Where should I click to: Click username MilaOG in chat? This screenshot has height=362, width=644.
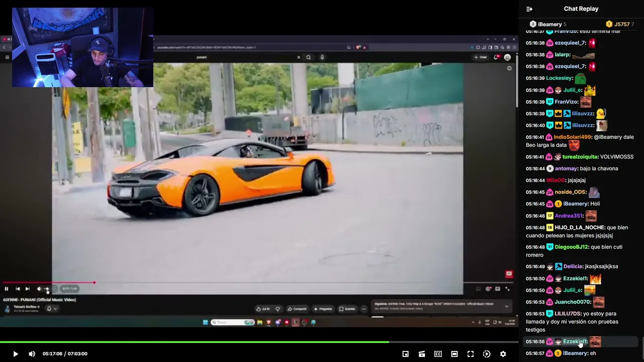click(x=555, y=180)
